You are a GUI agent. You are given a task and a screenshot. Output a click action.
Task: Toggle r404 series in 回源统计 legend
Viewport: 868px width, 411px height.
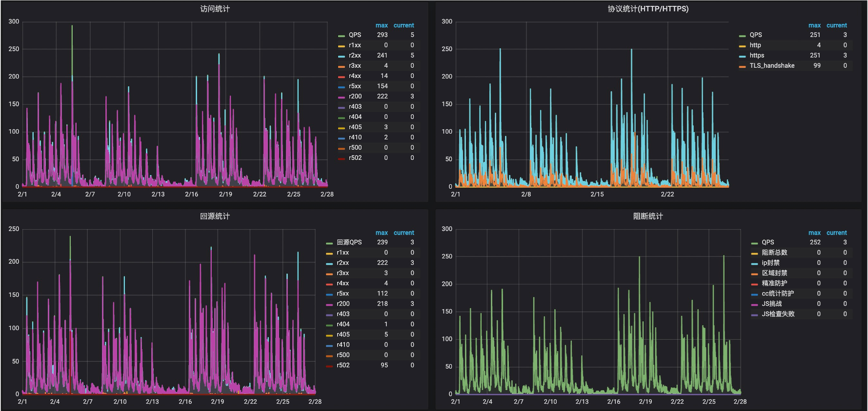coord(343,324)
